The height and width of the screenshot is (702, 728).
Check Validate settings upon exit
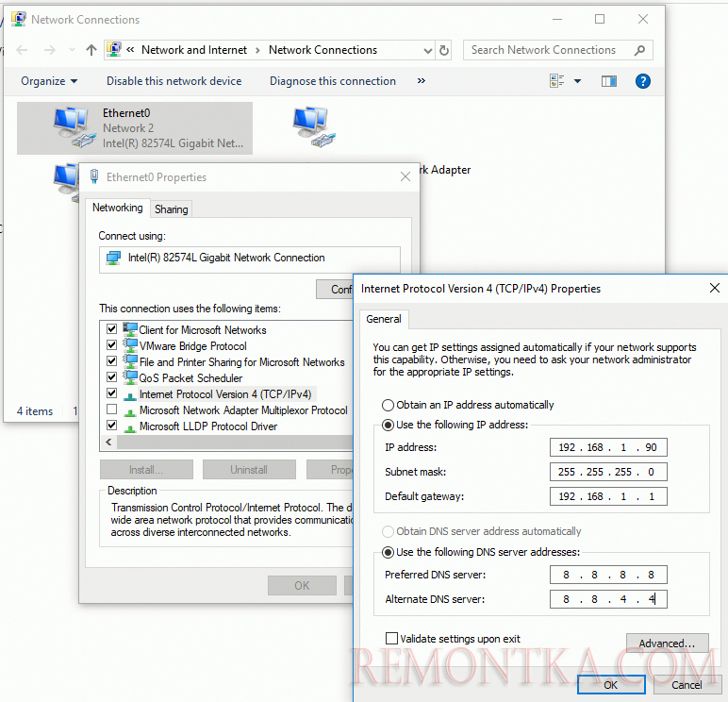click(x=391, y=639)
